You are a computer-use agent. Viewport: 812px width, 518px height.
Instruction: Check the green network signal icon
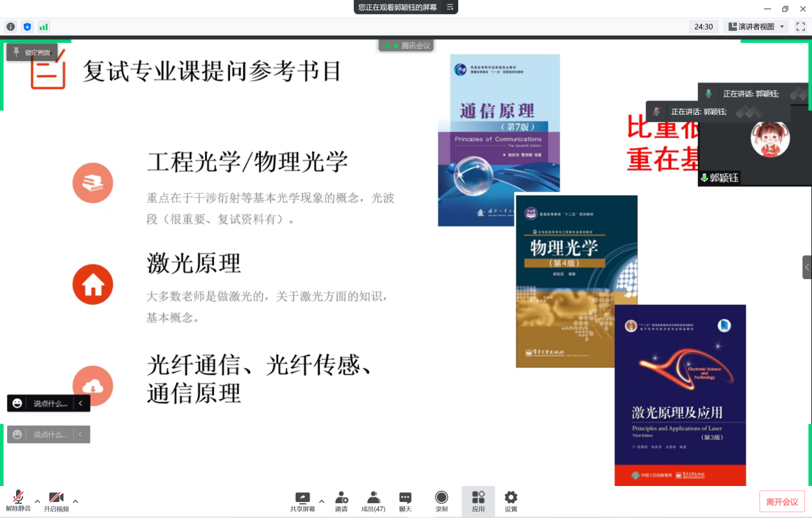pyautogui.click(x=44, y=26)
